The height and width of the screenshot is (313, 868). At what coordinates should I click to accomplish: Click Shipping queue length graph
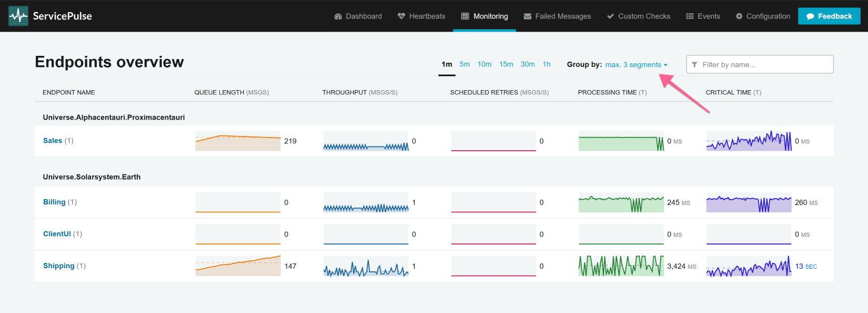(x=238, y=266)
